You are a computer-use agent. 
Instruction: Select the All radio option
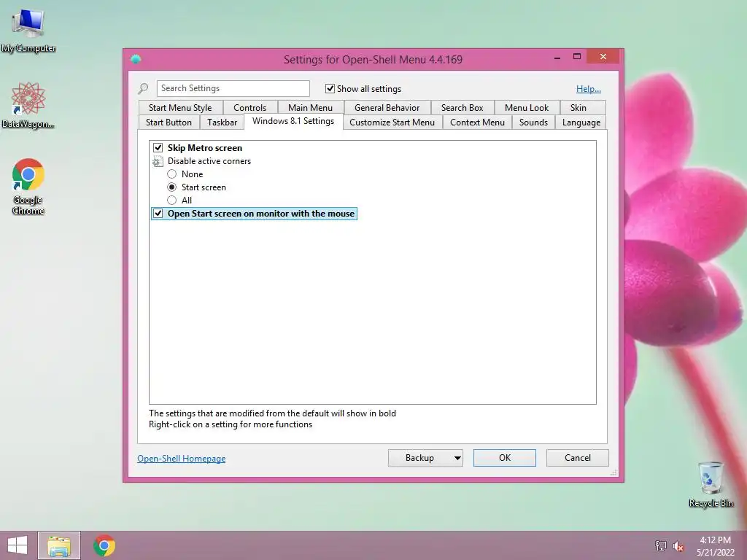(172, 201)
